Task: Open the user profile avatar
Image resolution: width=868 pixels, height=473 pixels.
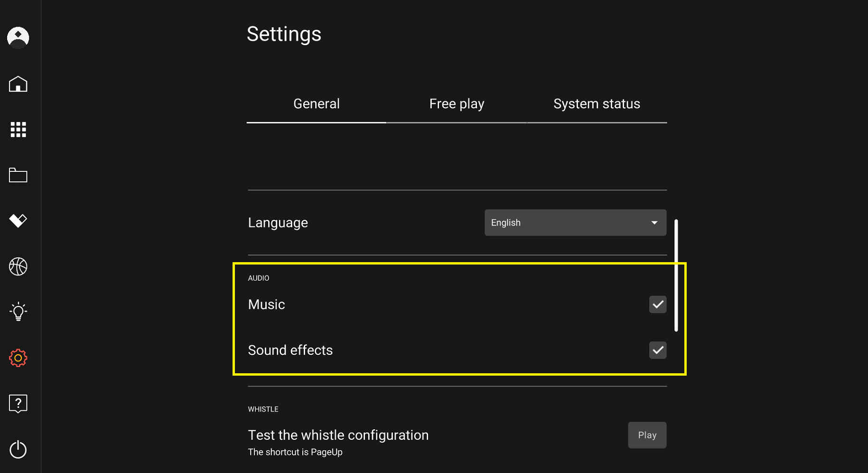Action: pyautogui.click(x=18, y=38)
